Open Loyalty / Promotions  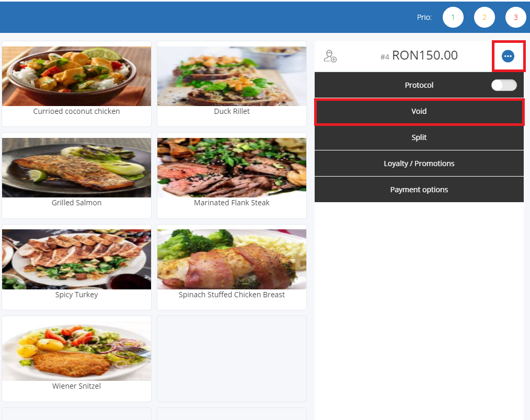click(x=419, y=164)
